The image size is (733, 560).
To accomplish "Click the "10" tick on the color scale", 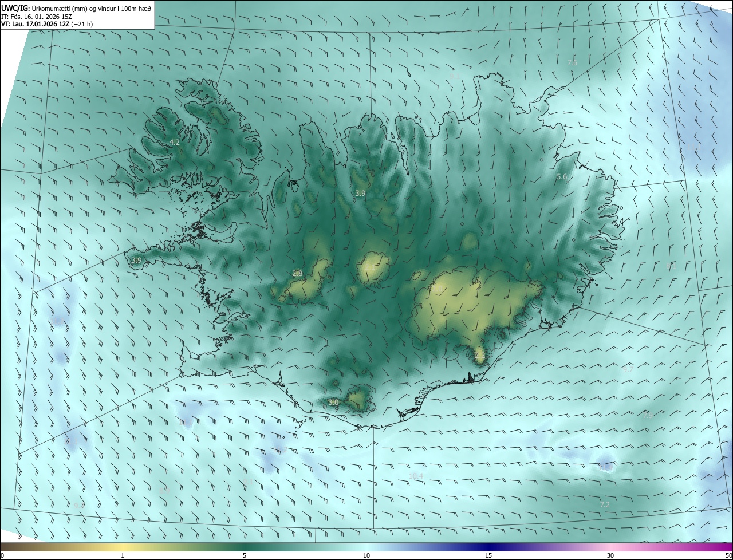I will point(366,555).
